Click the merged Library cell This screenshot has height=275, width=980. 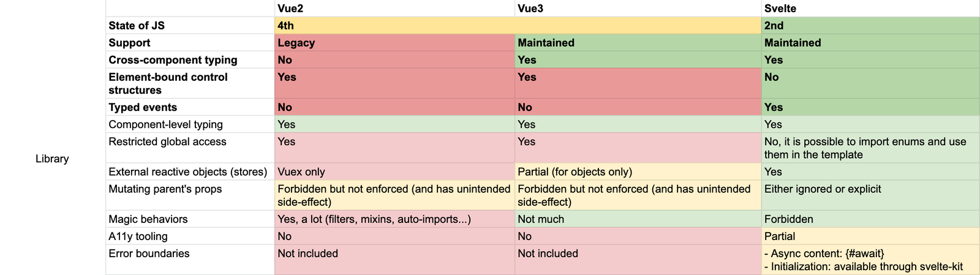click(x=53, y=159)
